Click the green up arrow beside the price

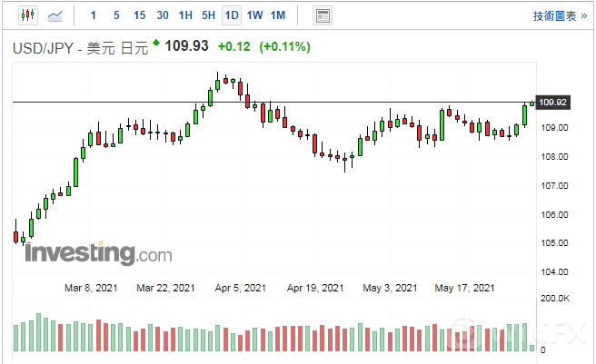(x=156, y=43)
